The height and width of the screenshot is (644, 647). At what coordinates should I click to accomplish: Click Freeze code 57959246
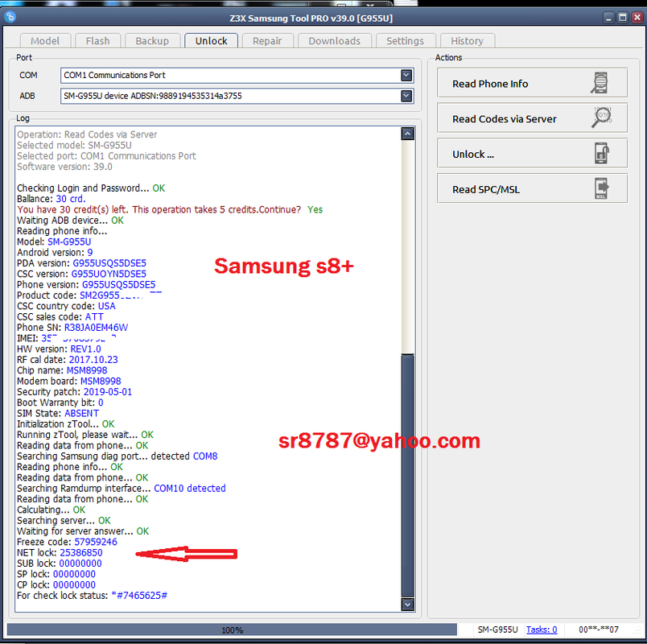(x=96, y=542)
